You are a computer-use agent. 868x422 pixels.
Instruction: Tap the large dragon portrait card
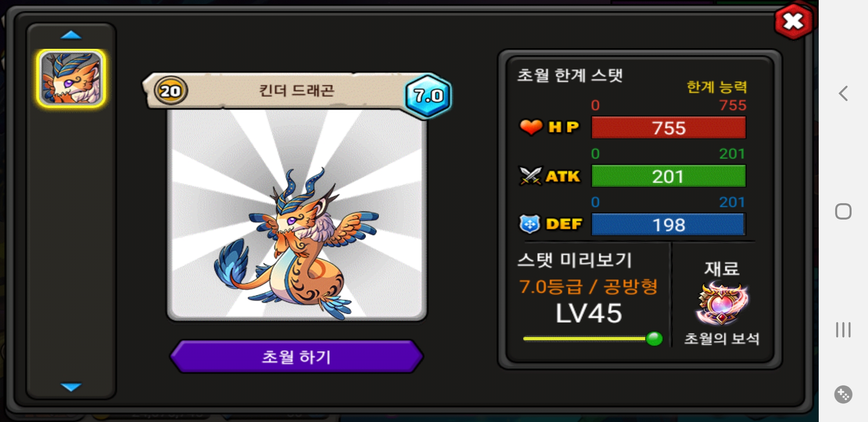(x=297, y=215)
